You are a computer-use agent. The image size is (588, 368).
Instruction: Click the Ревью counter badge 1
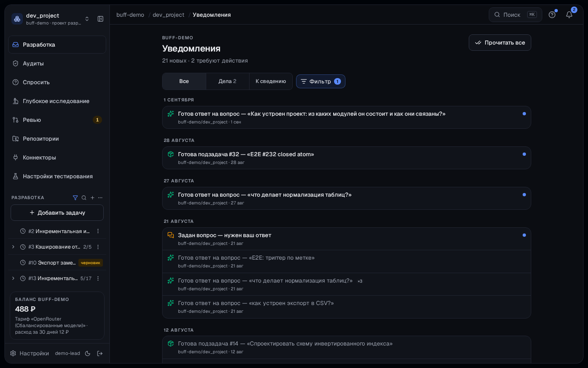[97, 120]
